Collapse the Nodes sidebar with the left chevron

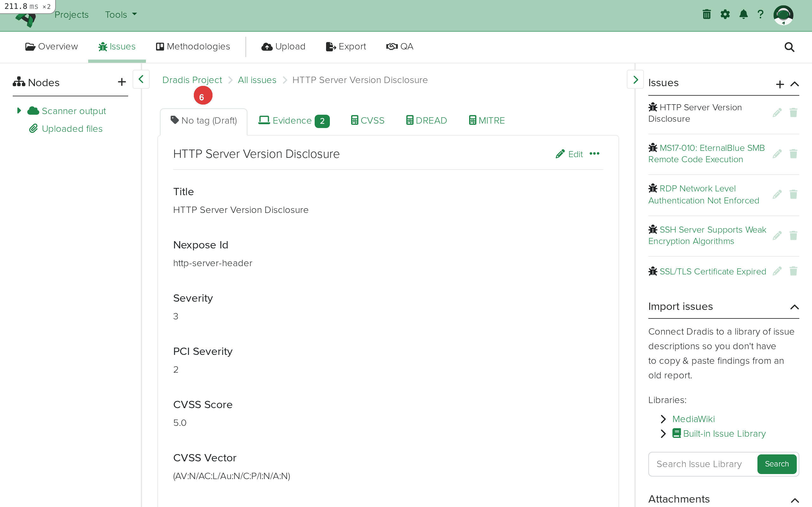pos(141,80)
